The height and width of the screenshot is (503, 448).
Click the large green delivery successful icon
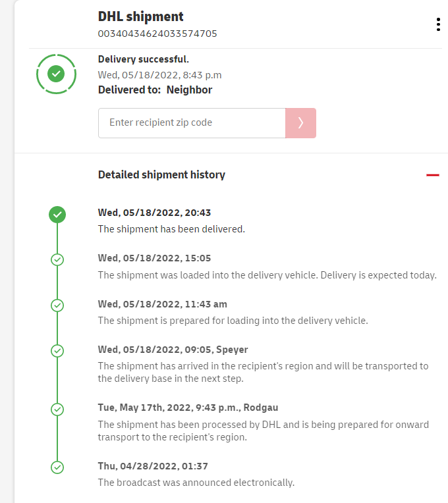(57, 74)
